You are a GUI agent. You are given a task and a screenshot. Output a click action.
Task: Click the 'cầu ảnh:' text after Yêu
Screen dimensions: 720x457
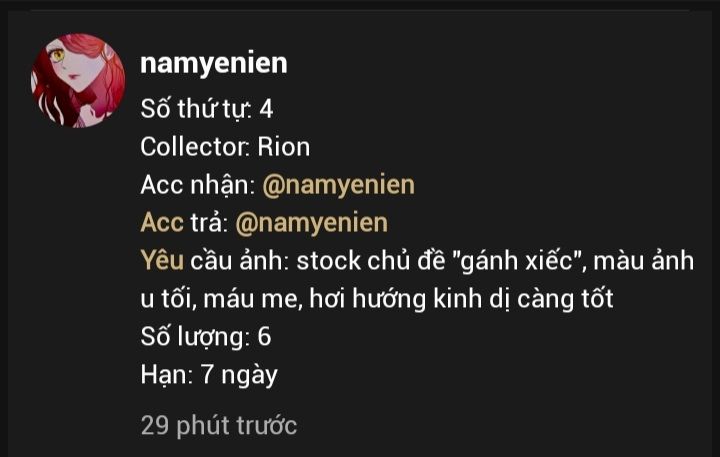point(239,261)
